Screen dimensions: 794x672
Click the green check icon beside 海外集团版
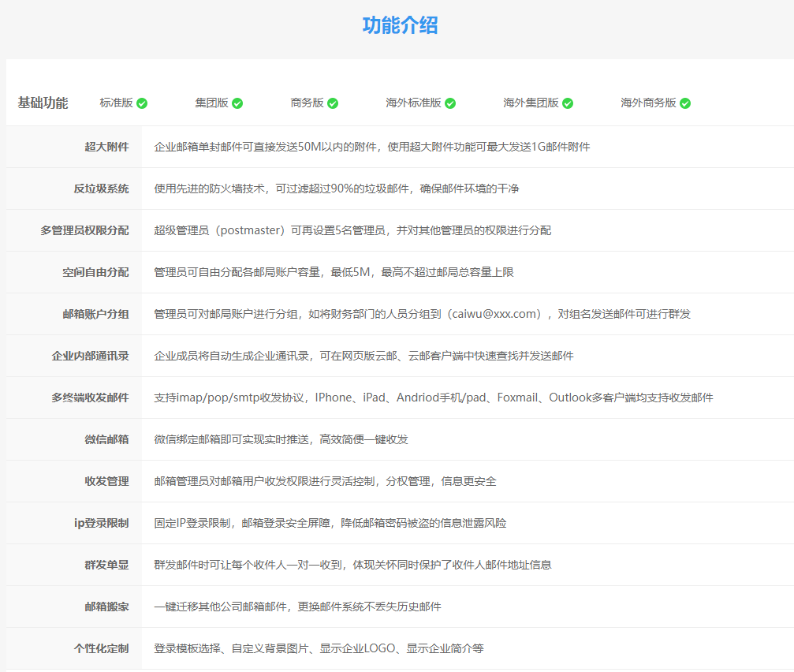pyautogui.click(x=567, y=103)
